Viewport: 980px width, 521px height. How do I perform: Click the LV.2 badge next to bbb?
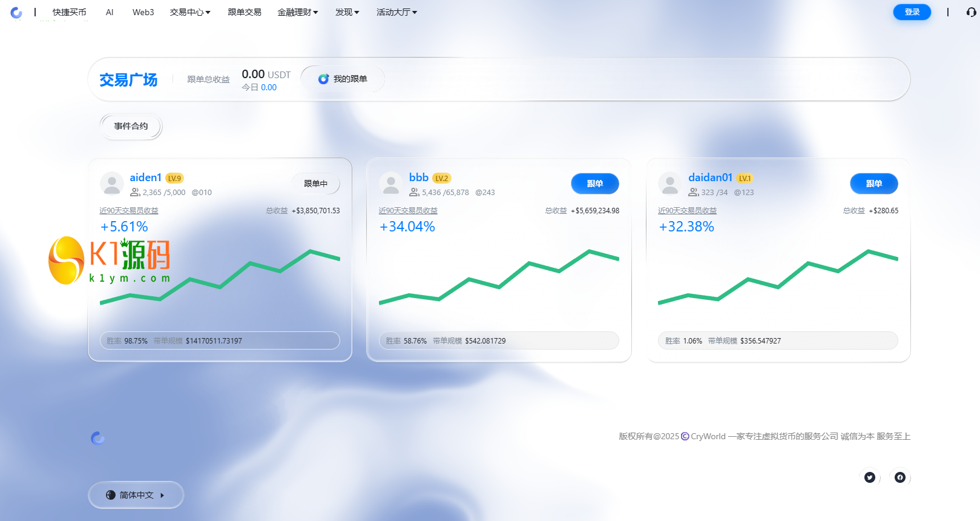[x=442, y=178]
